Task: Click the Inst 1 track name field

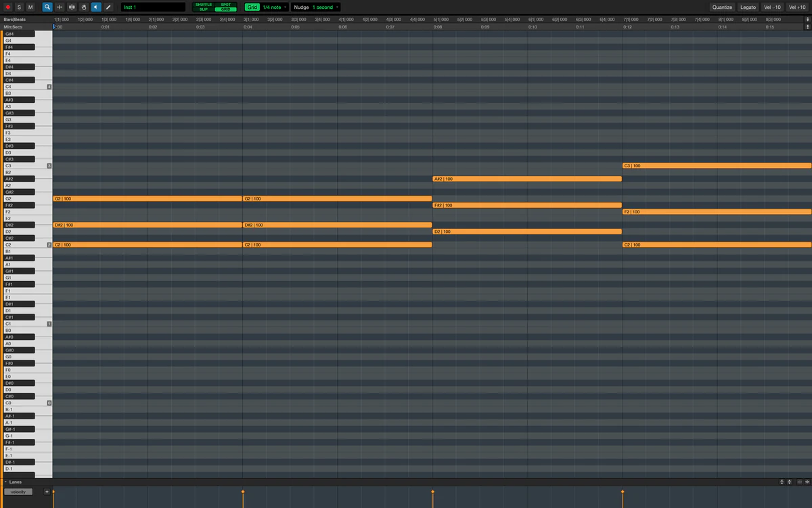Action: coord(153,7)
